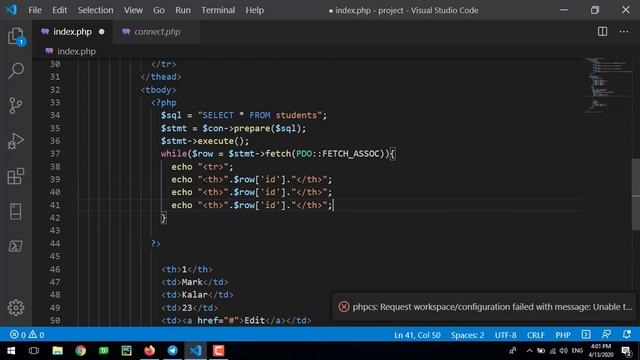640x360 pixels.
Task: Click the while loop keyword
Action: pos(173,153)
